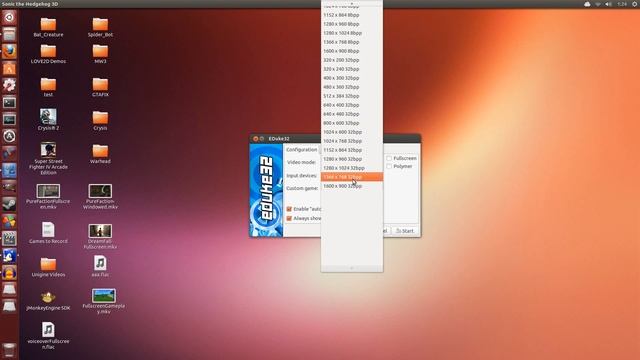The height and width of the screenshot is (360, 640).
Task: Uncheck the Enable "auto..." checkbox
Action: click(x=289, y=209)
